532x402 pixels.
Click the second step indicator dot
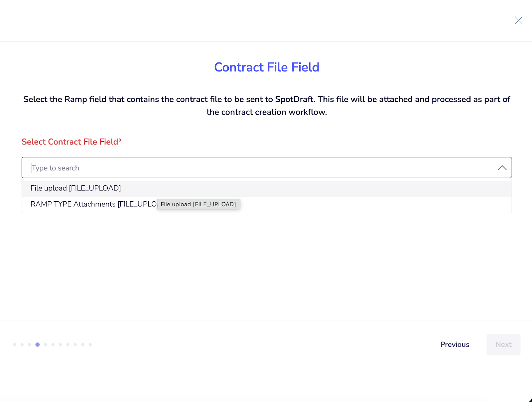[22, 345]
